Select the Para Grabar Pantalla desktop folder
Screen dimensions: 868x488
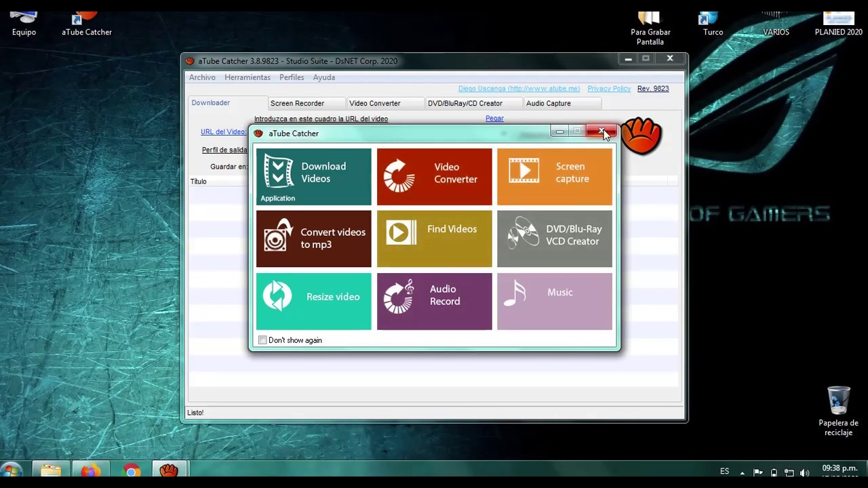tap(650, 28)
